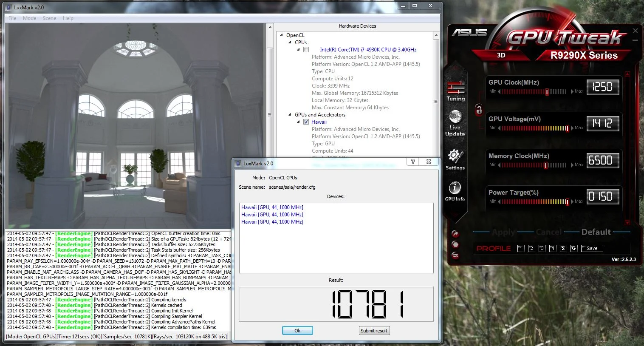The height and width of the screenshot is (346, 644).
Task: Open the File menu in LuxMark
Action: (12, 18)
